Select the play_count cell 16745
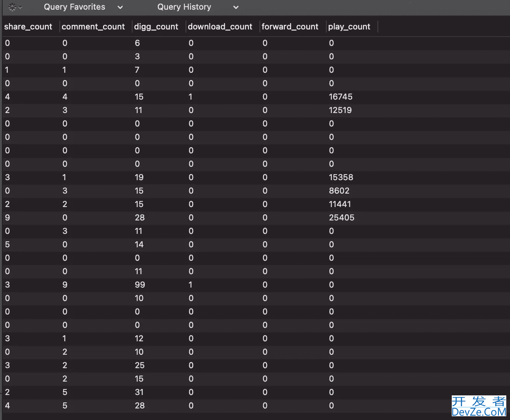The height and width of the screenshot is (420, 510). point(340,97)
